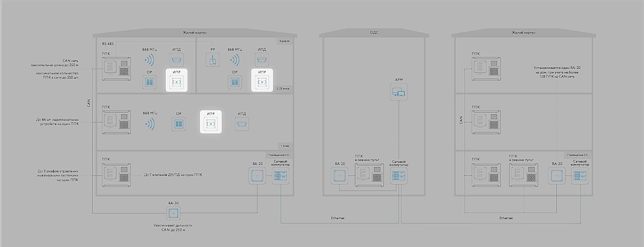Select the network switch icon in the right building

coord(580,175)
